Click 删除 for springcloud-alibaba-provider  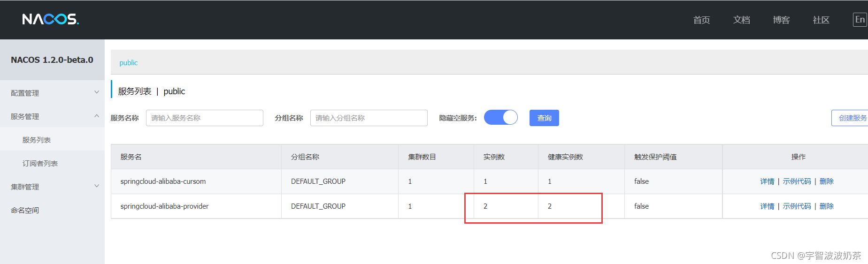coord(826,206)
